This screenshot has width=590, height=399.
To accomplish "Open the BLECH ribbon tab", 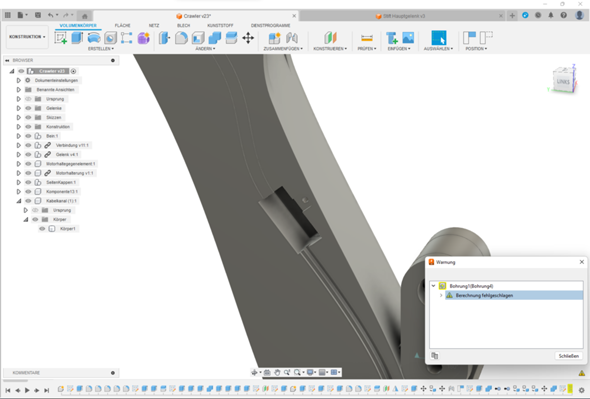I will tap(184, 25).
